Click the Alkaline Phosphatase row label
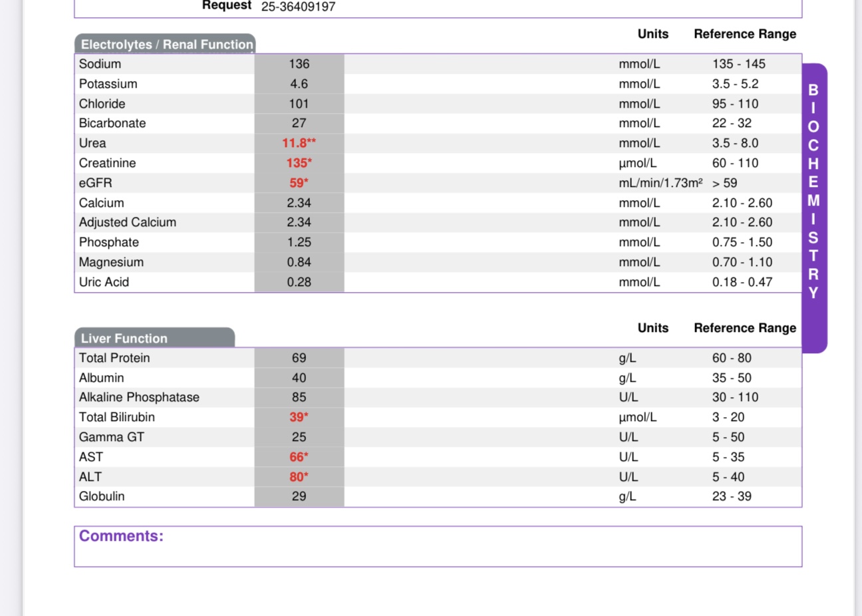862x616 pixels. [139, 397]
